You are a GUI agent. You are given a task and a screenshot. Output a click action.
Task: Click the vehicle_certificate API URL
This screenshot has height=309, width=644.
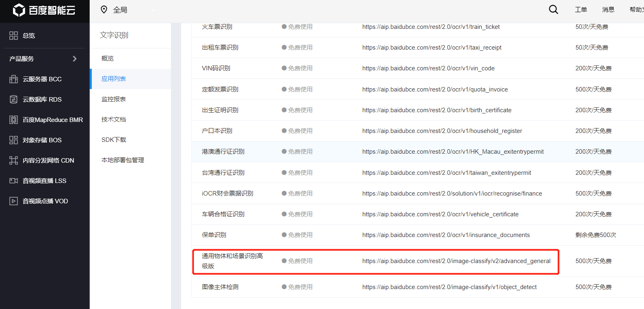[x=440, y=214]
